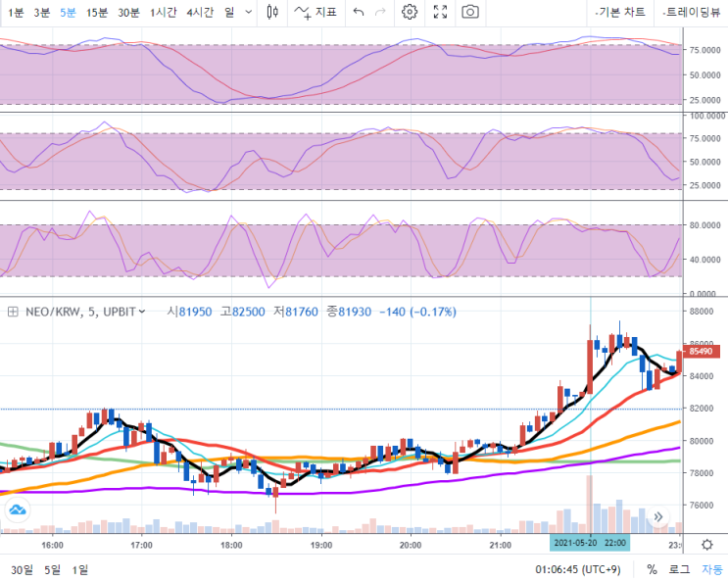Open chart settings gear
The width and height of the screenshot is (728, 581).
pyautogui.click(x=409, y=12)
